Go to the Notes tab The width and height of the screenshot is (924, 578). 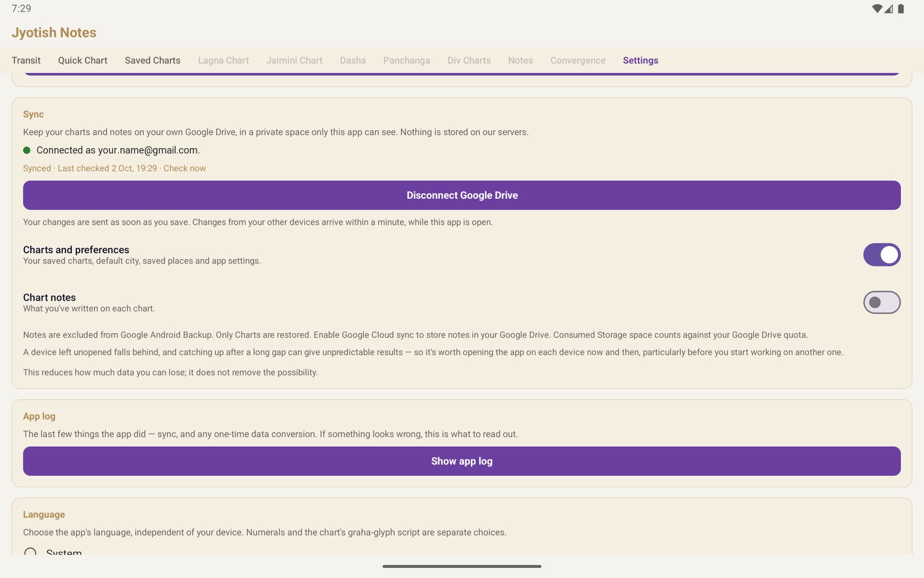[x=520, y=60]
